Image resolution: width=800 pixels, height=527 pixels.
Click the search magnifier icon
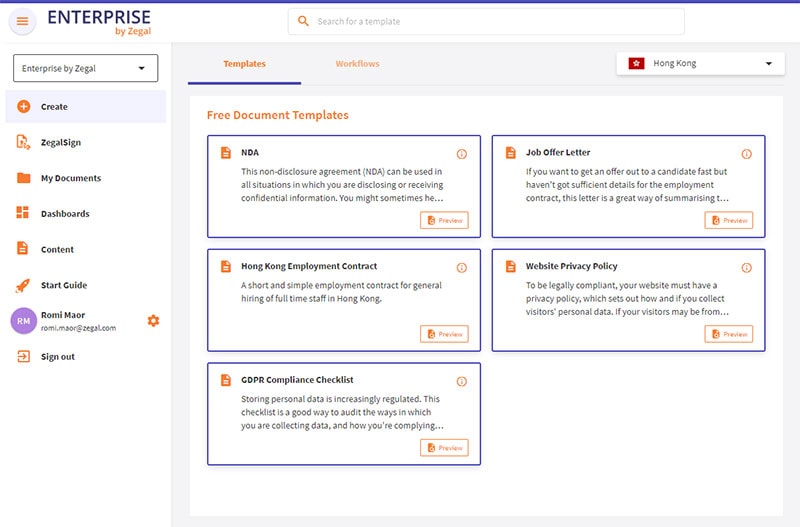(x=303, y=21)
